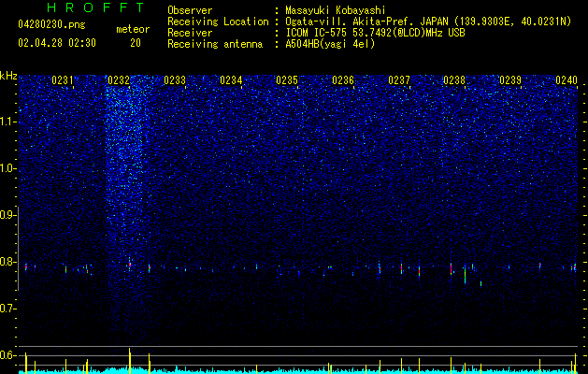
Task: Click the 0236 time marker
Action: click(x=343, y=79)
